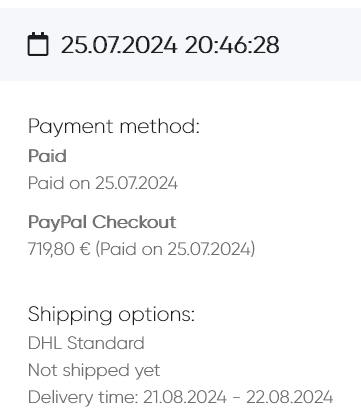Screen dimensions: 361x418
Task: Click the parenthesized Paid on 25.07.2024 note
Action: (x=175, y=249)
